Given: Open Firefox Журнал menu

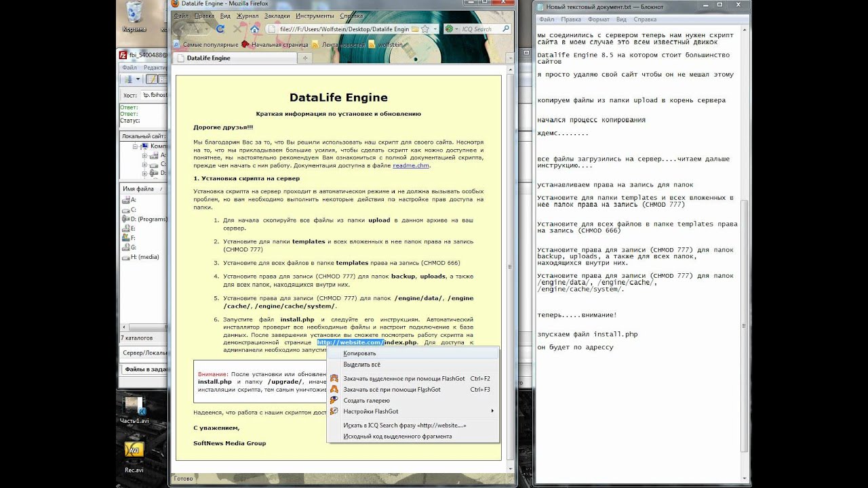Looking at the screenshot, I should [248, 16].
